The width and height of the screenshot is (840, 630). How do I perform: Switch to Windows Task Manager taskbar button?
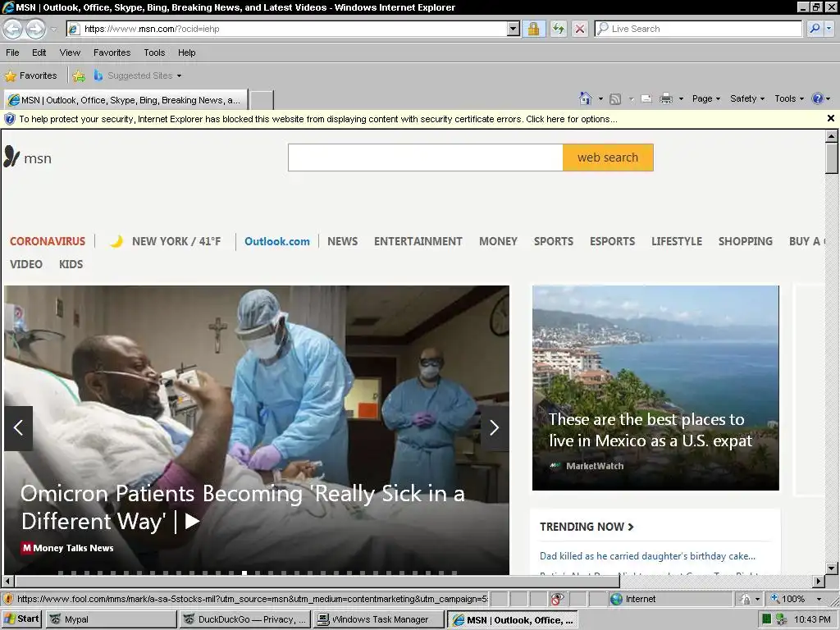pyautogui.click(x=379, y=619)
